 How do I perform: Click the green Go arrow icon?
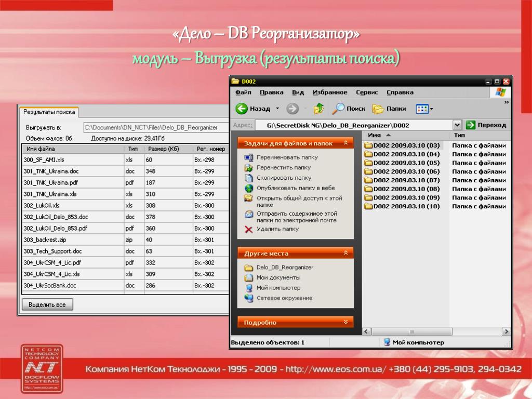(x=470, y=125)
